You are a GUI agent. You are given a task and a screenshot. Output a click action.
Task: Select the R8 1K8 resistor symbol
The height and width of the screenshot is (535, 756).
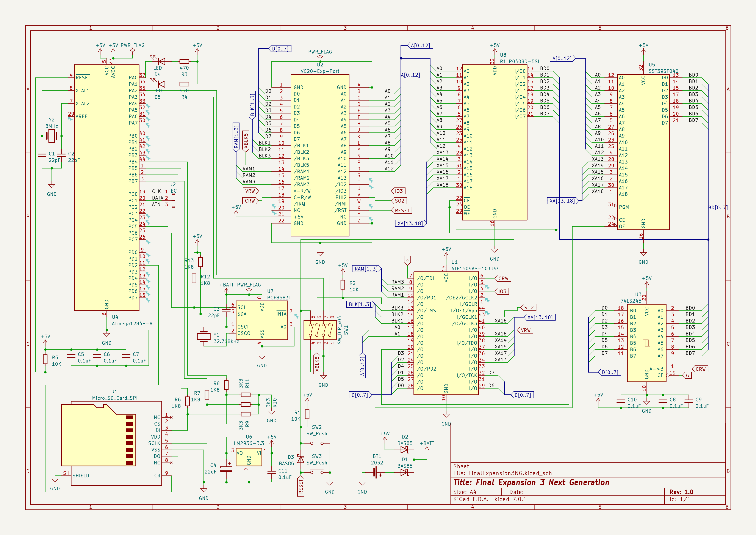click(x=226, y=385)
